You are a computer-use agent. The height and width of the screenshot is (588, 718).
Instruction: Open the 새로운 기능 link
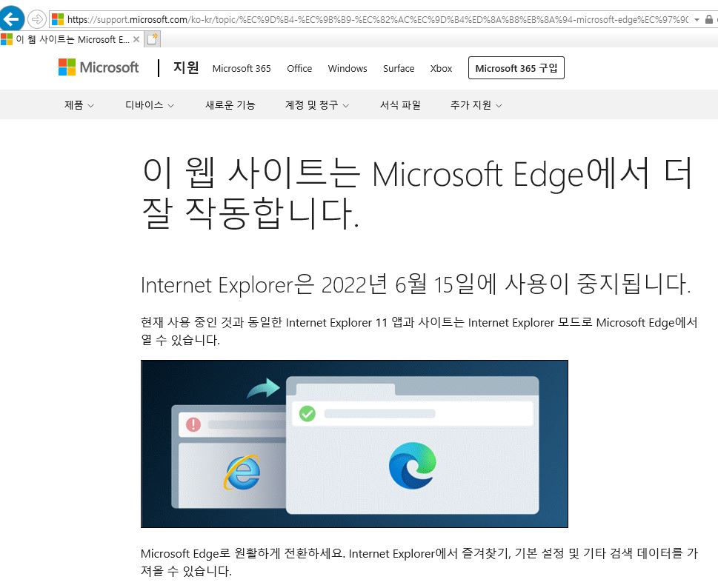(230, 104)
